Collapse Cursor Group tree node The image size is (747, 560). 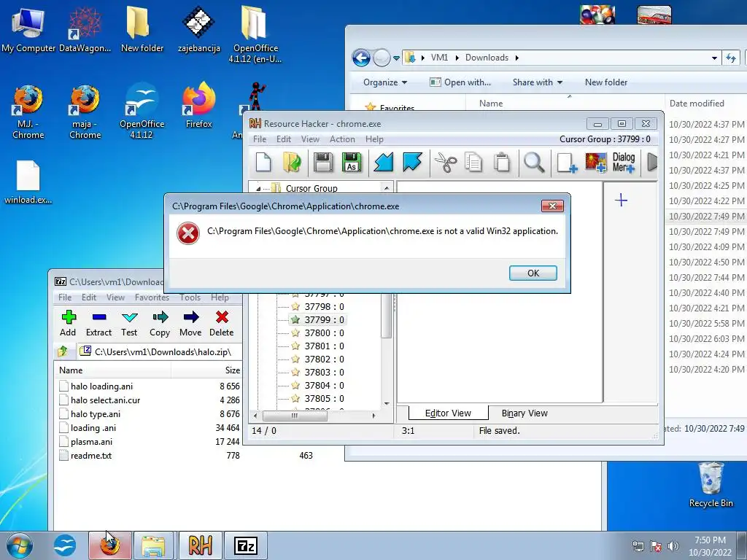point(258,189)
